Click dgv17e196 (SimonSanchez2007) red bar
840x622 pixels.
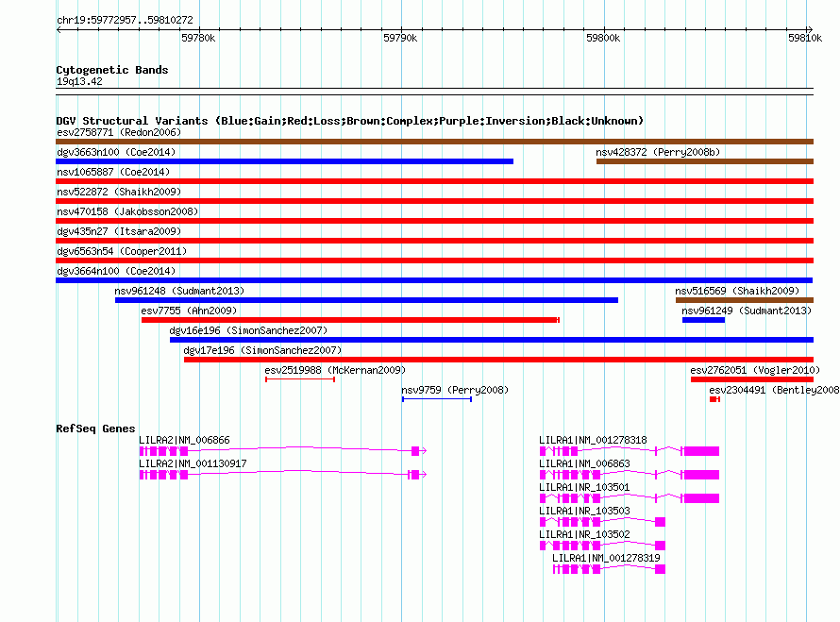tap(498, 360)
